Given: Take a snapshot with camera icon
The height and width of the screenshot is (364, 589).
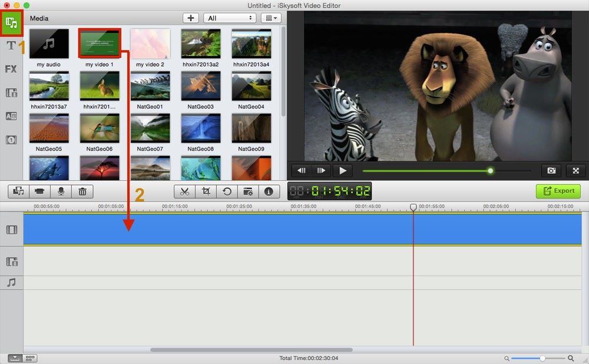Looking at the screenshot, I should 551,171.
